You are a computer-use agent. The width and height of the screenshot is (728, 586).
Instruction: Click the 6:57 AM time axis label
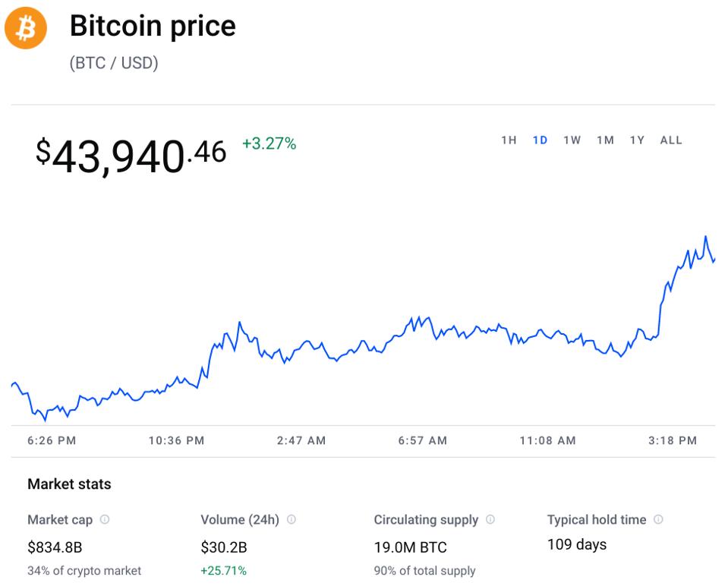[x=423, y=440]
